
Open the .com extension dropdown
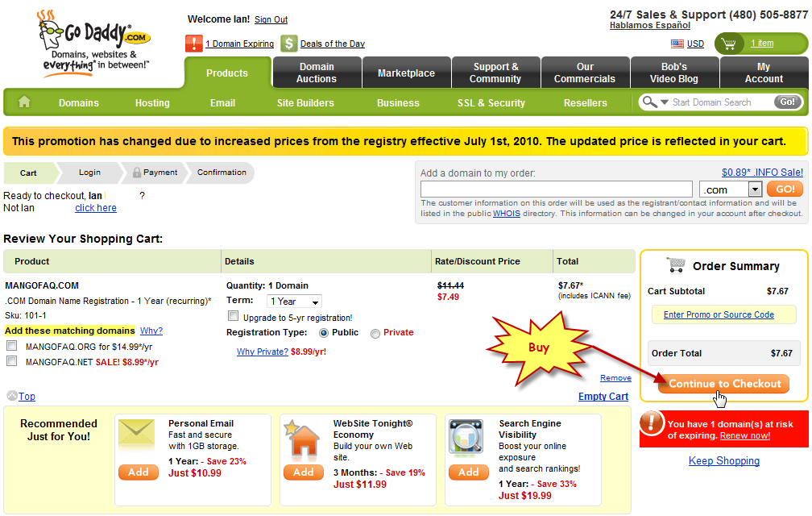(730, 189)
